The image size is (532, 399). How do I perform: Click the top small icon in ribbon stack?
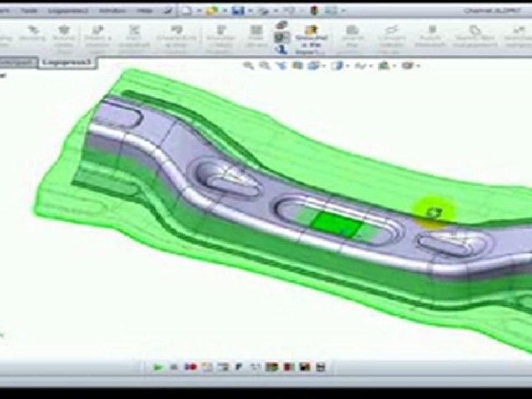coord(282,25)
